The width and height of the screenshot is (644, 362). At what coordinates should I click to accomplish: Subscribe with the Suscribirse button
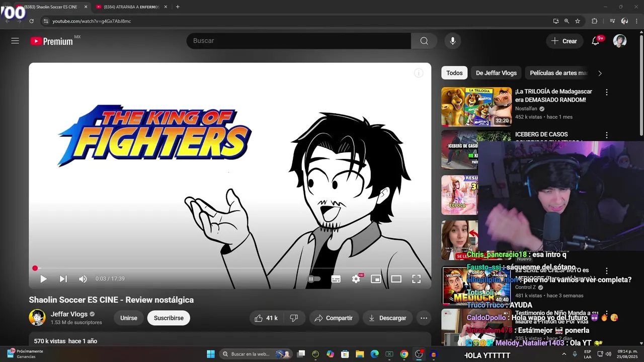[x=169, y=318]
